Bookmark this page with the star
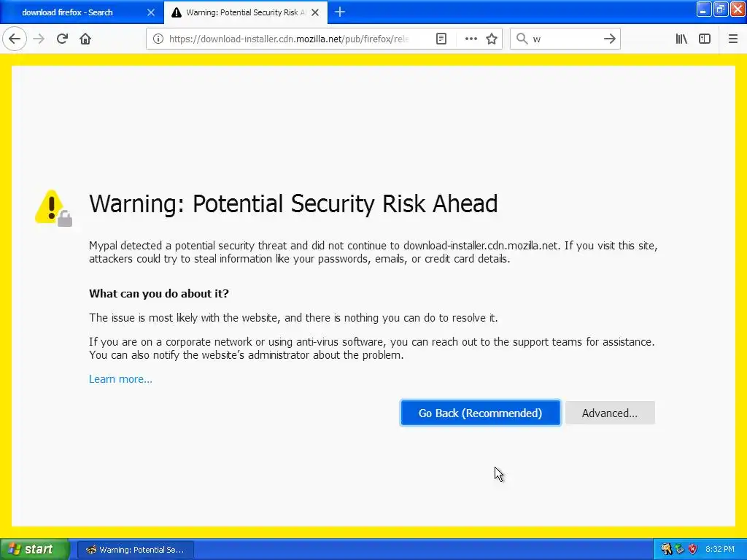This screenshot has height=560, width=747. coord(492,39)
